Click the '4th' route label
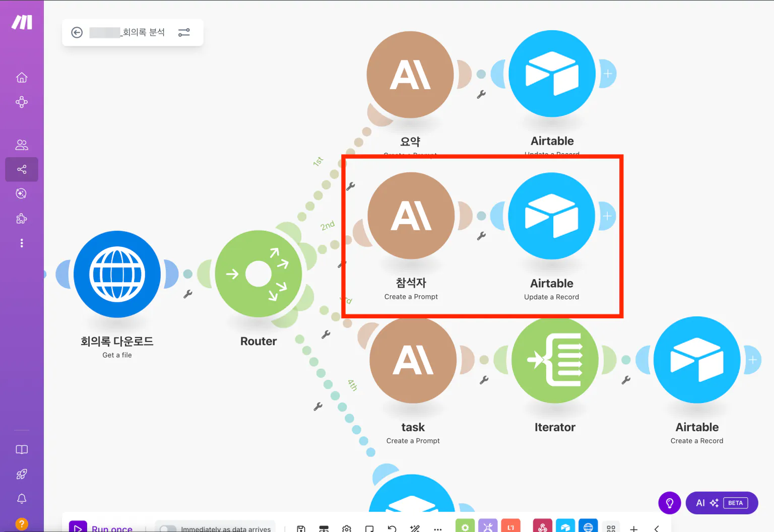This screenshot has width=774, height=532. point(352,385)
